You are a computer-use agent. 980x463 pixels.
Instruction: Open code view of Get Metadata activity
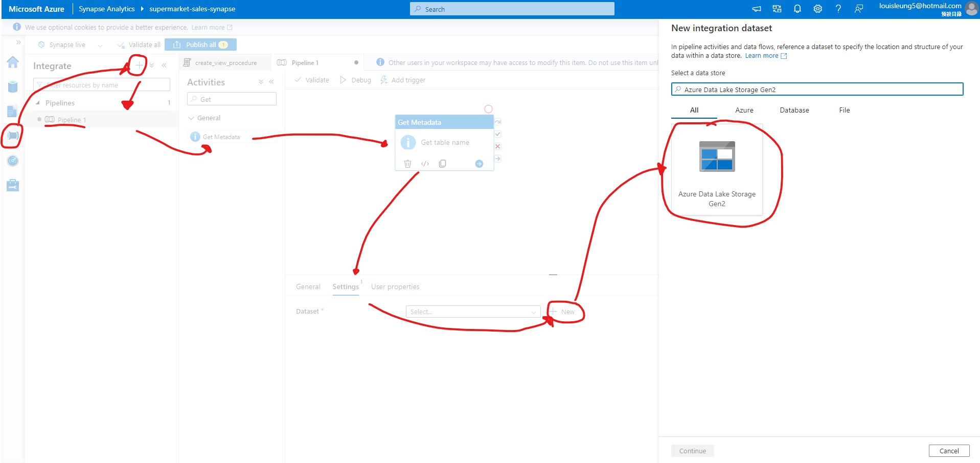click(425, 163)
